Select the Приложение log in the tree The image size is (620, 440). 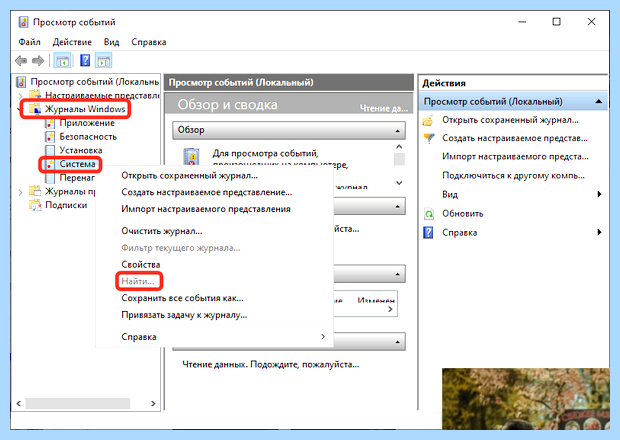pos(87,123)
